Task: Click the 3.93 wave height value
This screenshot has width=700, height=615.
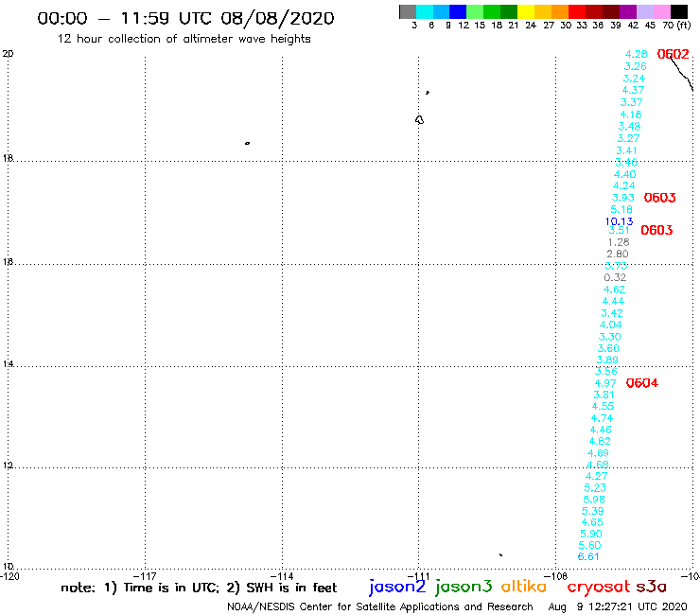Action: click(x=622, y=198)
